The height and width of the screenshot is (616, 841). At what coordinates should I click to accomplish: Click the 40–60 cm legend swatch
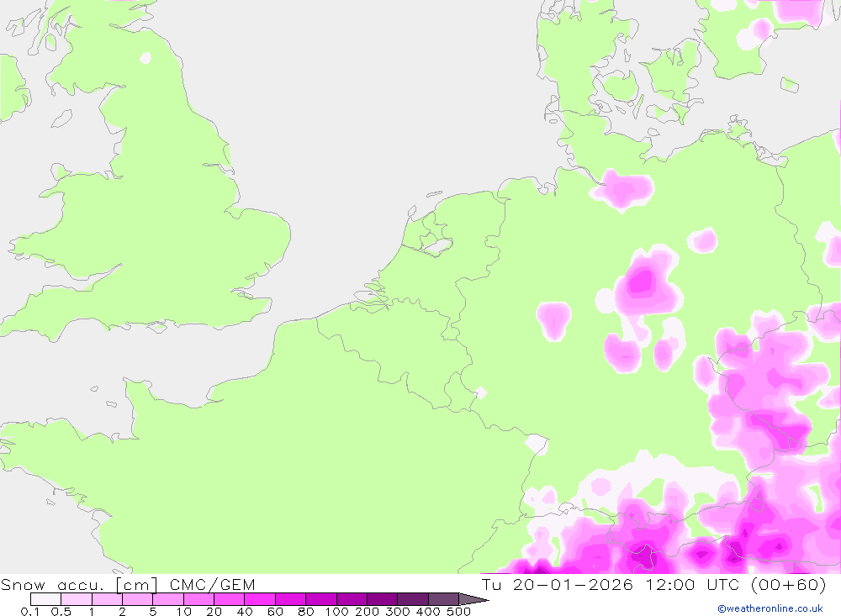tap(260, 599)
